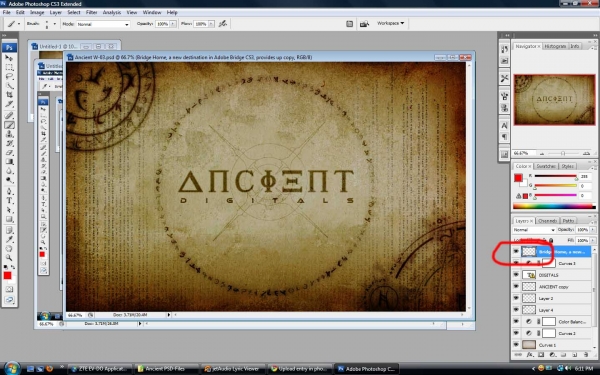This screenshot has width=600, height=375.
Task: Switch to the Channels tab
Action: 548,221
